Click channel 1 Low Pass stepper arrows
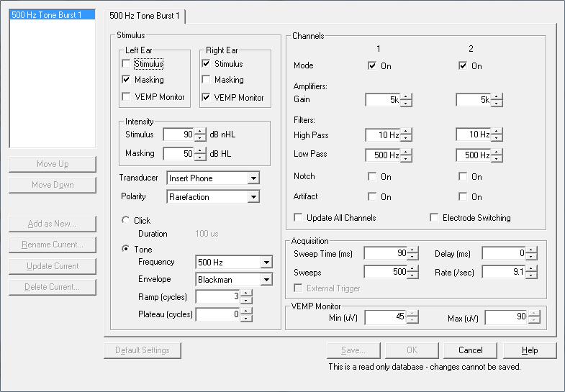The width and height of the screenshot is (565, 392). [406, 155]
